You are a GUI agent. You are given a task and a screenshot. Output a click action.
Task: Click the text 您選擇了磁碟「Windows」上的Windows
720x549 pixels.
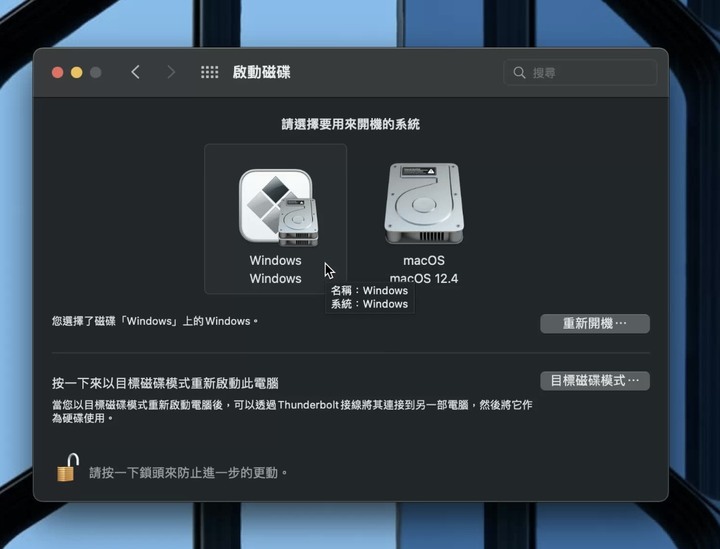pyautogui.click(x=155, y=321)
